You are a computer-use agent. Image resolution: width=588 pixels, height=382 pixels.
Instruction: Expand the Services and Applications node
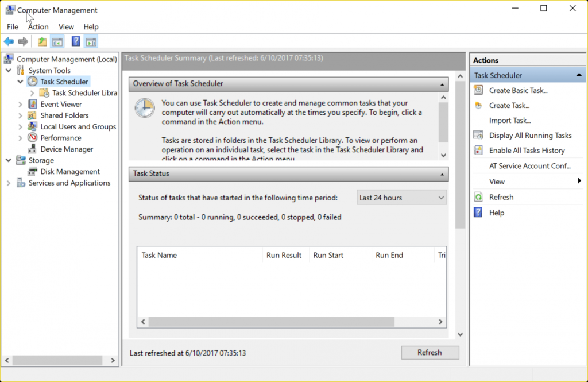click(9, 183)
